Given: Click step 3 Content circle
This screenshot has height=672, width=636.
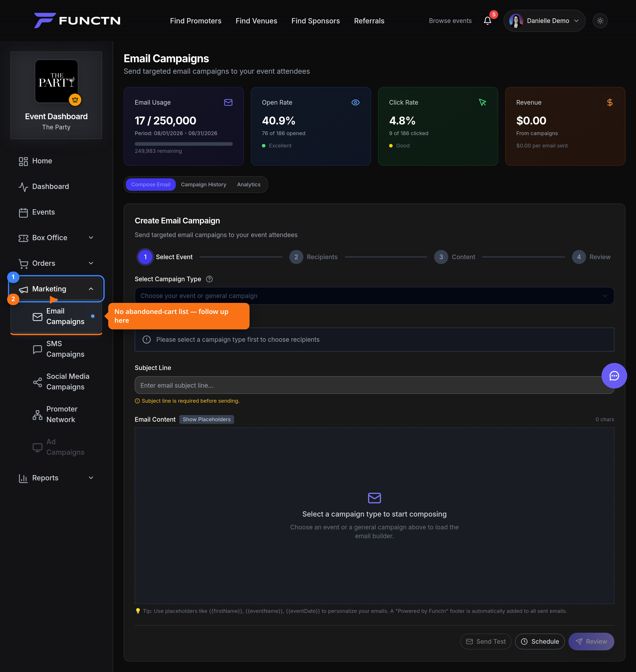Looking at the screenshot, I should point(441,257).
